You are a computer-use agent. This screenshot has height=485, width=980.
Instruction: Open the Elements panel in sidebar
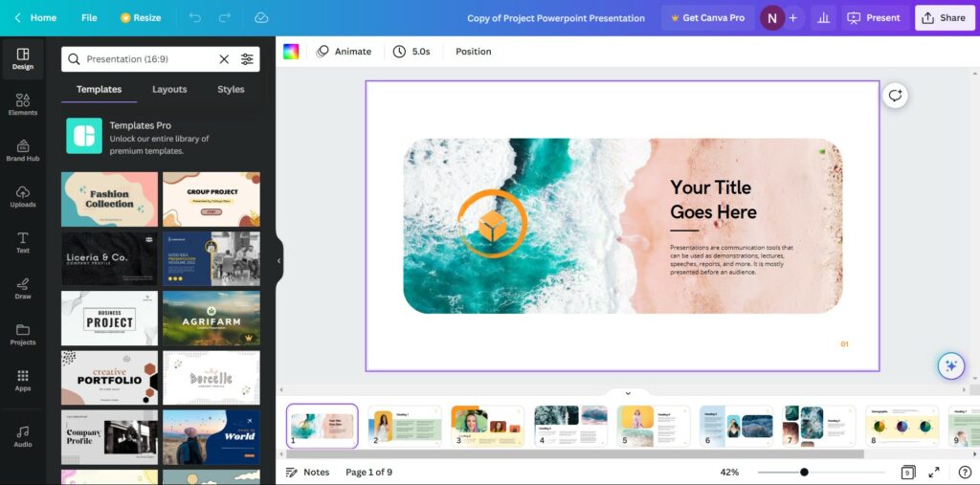pos(23,104)
